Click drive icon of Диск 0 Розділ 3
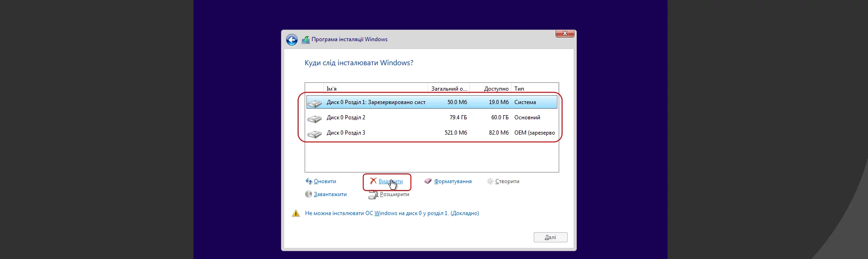 coord(314,134)
